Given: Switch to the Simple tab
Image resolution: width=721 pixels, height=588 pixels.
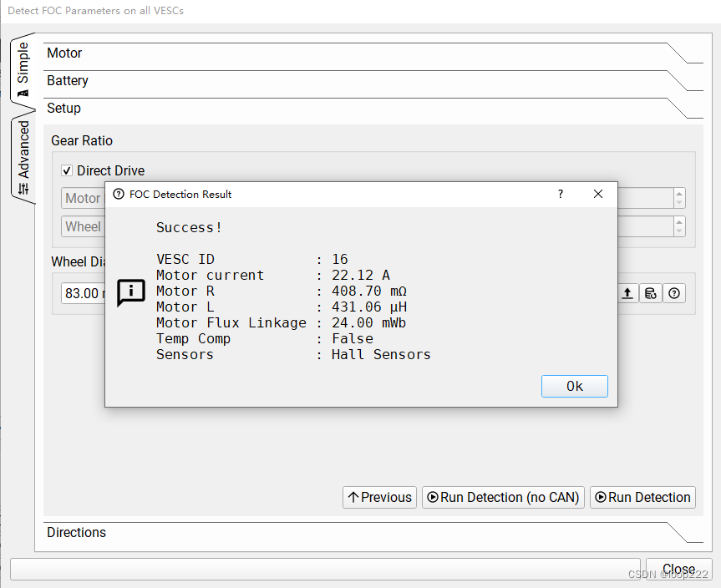Looking at the screenshot, I should click(x=23, y=69).
